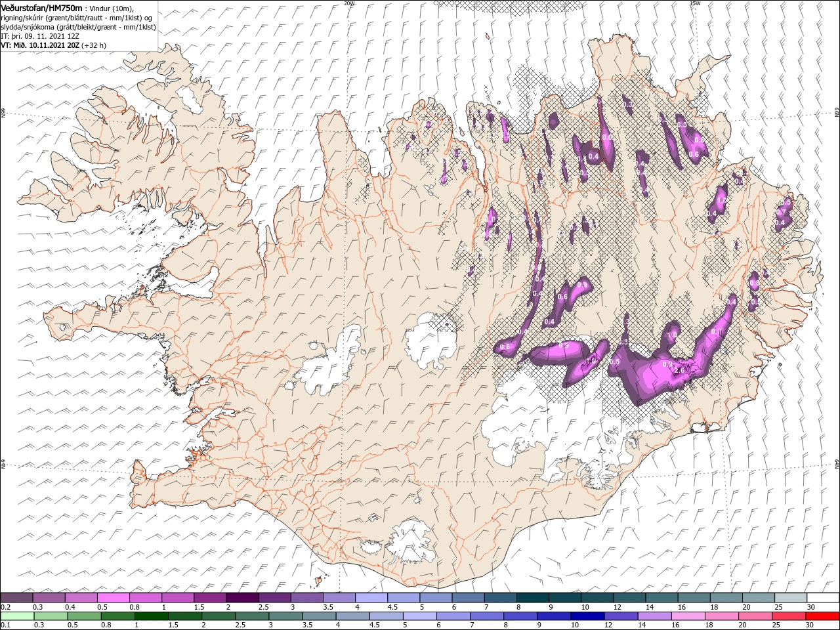
Task: Select the light grey top-row swatch at 25
Action: 791,598
